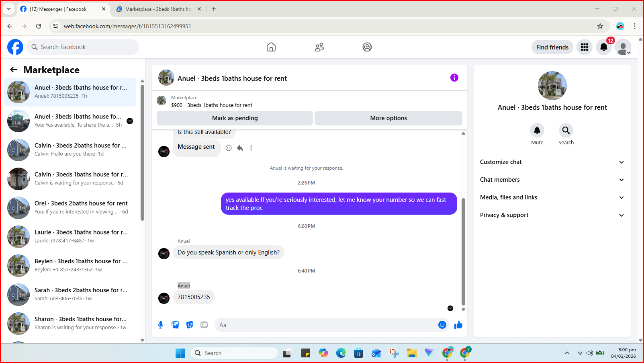Click the conversation list scrollbar

(142, 152)
